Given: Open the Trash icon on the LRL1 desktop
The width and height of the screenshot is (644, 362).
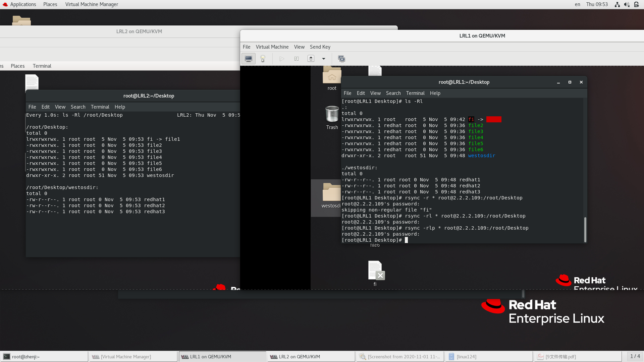Looking at the screenshot, I should 332,115.
